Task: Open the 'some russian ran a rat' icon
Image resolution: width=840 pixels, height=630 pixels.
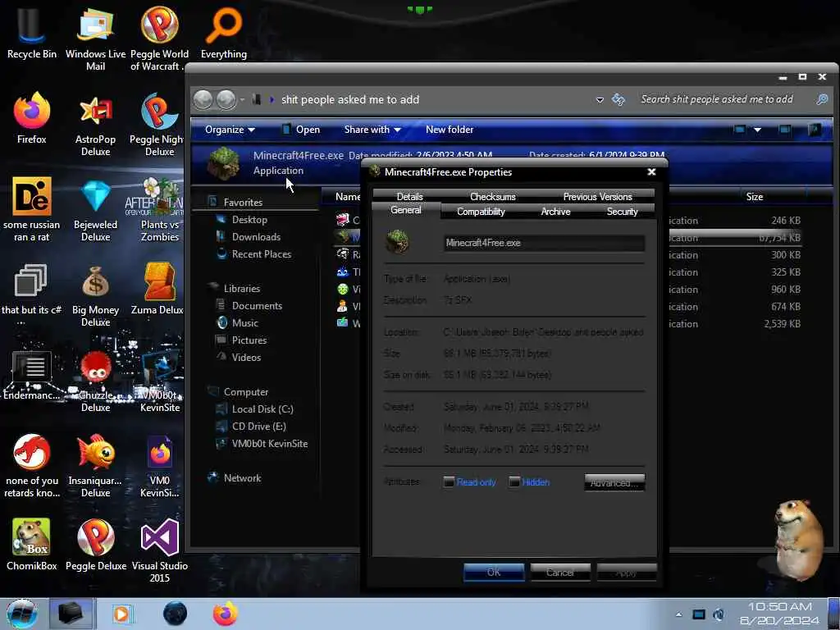Action: click(x=32, y=209)
